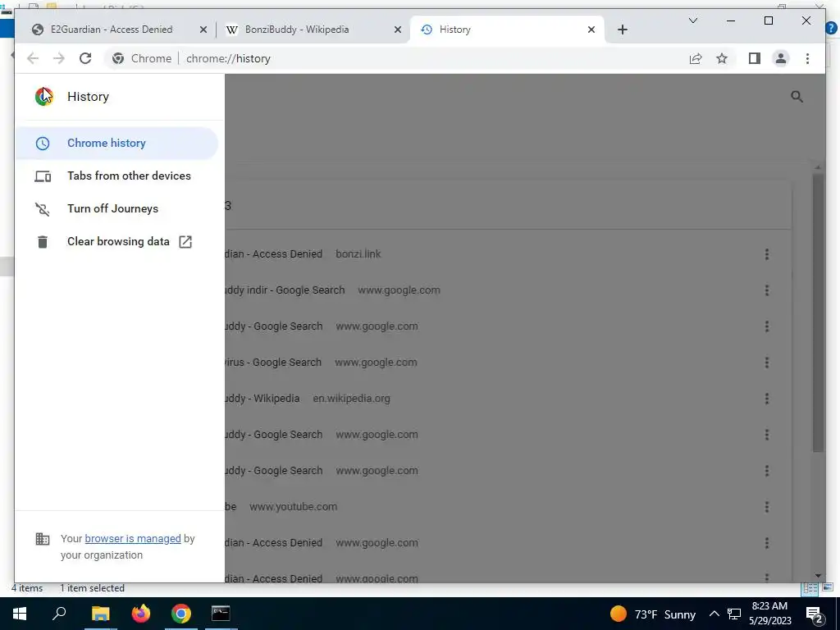
Task: Click the Chrome logo next to History title
Action: click(44, 97)
